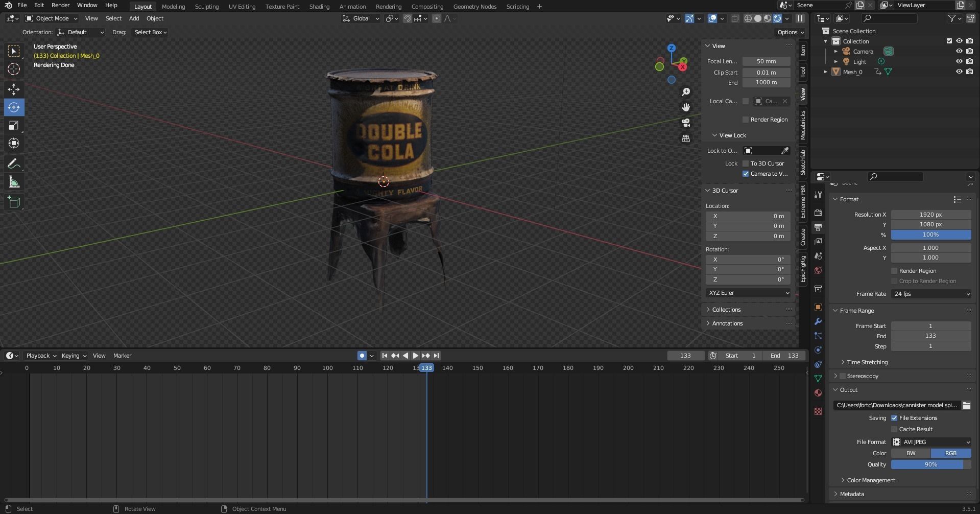Switch to rendered viewport shading
Screen dimensions: 980x514
(x=777, y=18)
